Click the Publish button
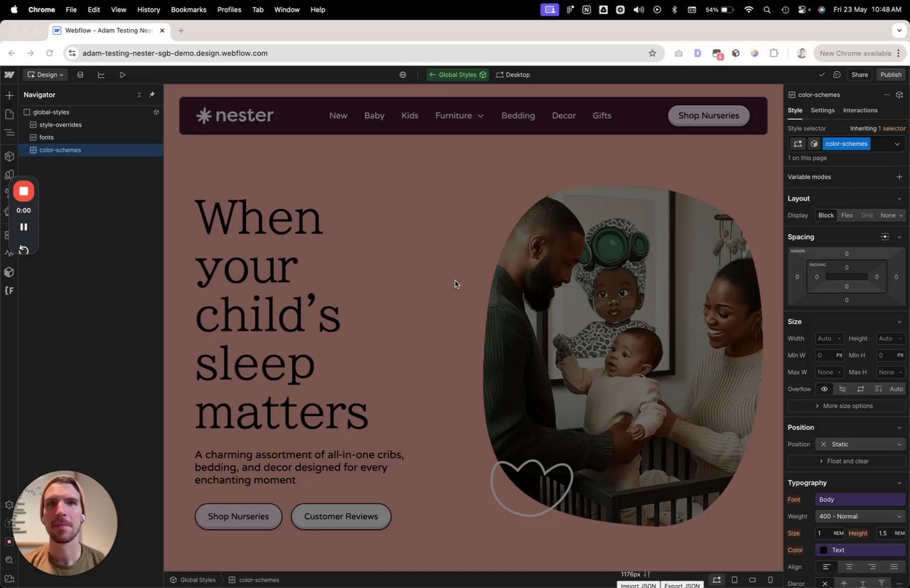 click(x=891, y=75)
